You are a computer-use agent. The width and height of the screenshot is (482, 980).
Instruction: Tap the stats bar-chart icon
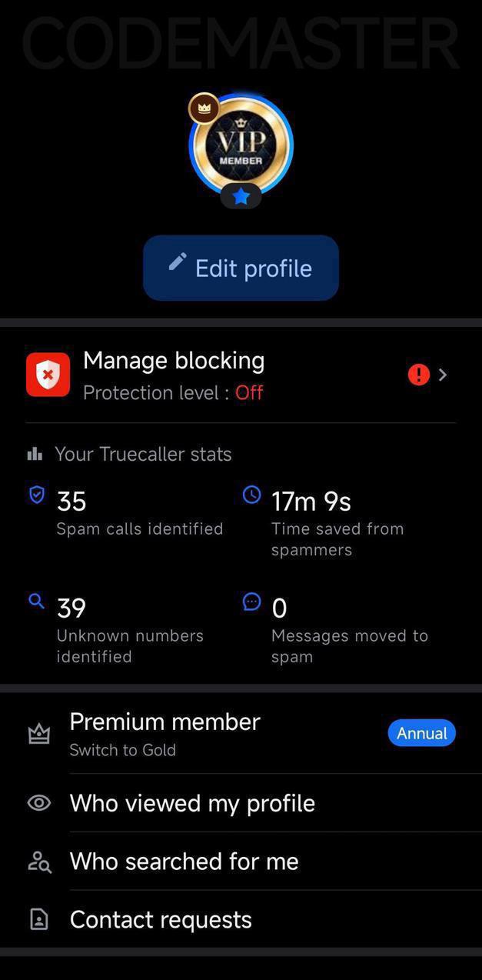(x=35, y=454)
